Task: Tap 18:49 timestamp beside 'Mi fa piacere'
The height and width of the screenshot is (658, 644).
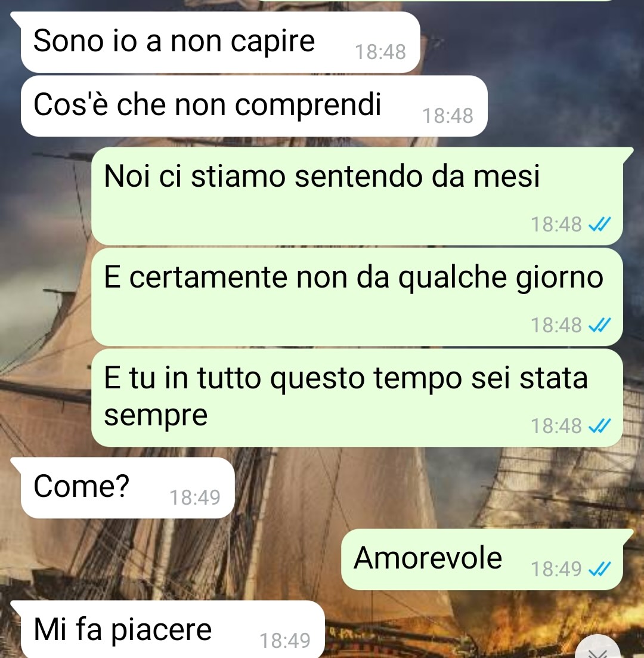Action: tap(285, 641)
